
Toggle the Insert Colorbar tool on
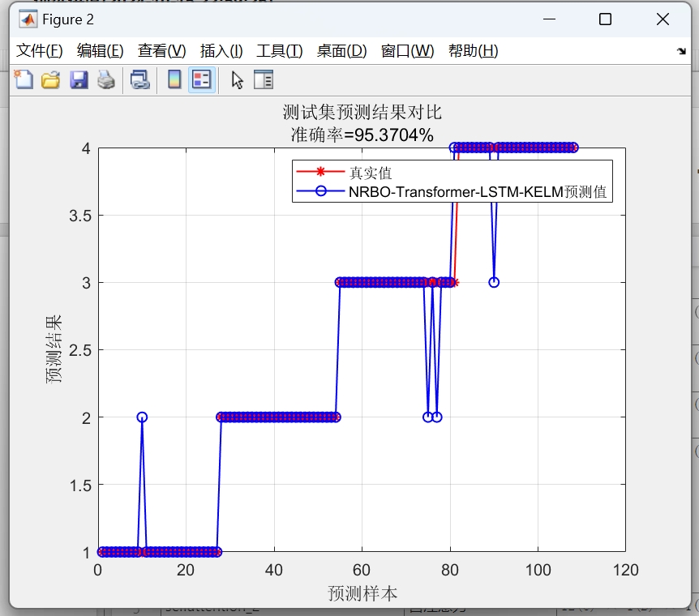tap(173, 79)
